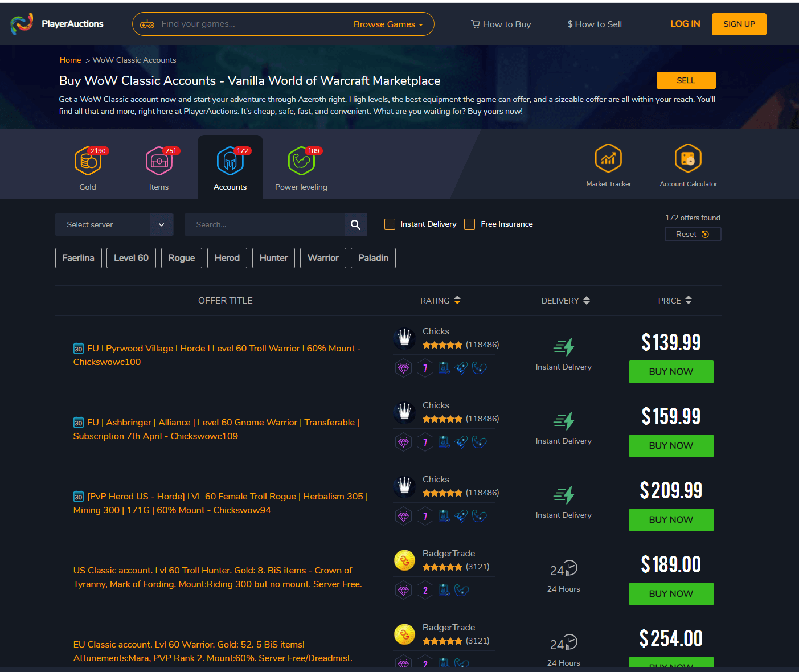Click the Chicks avatar in Pyrwood Village offer
799x672 pixels.
[x=404, y=338]
